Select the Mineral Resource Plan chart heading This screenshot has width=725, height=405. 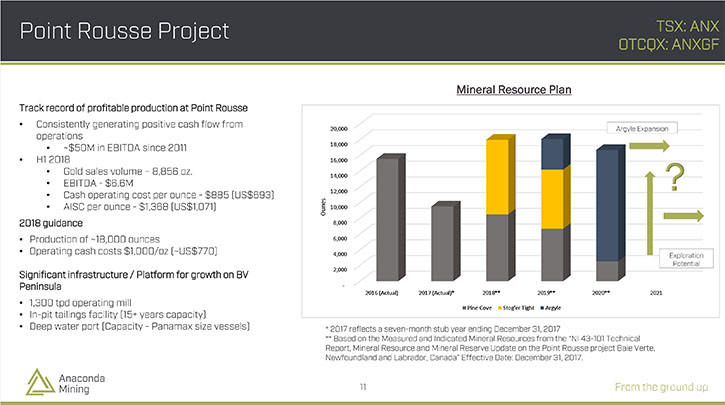pos(514,90)
